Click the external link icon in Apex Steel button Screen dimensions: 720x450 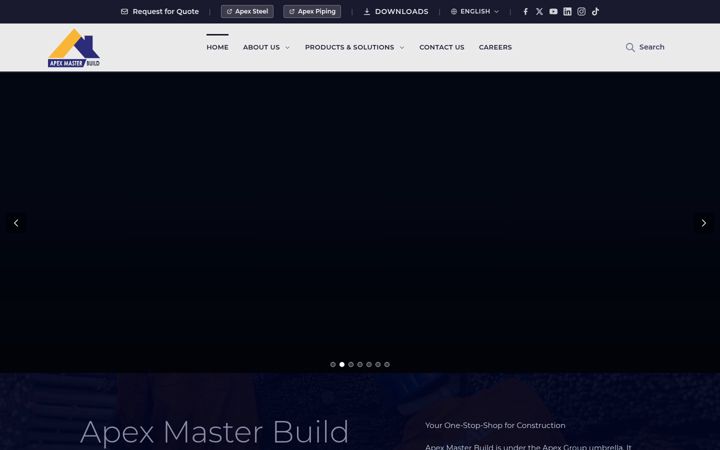[229, 11]
